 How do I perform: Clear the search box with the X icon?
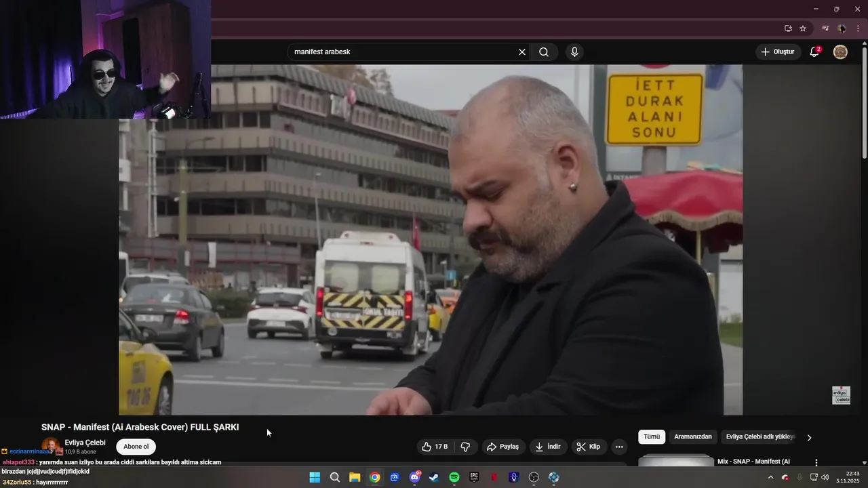[522, 52]
